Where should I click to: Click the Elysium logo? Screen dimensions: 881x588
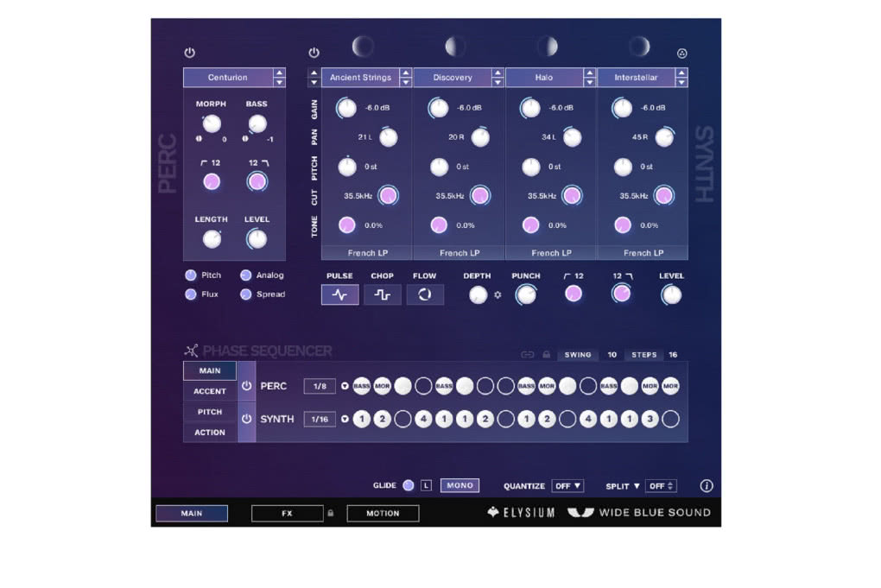coord(521,512)
